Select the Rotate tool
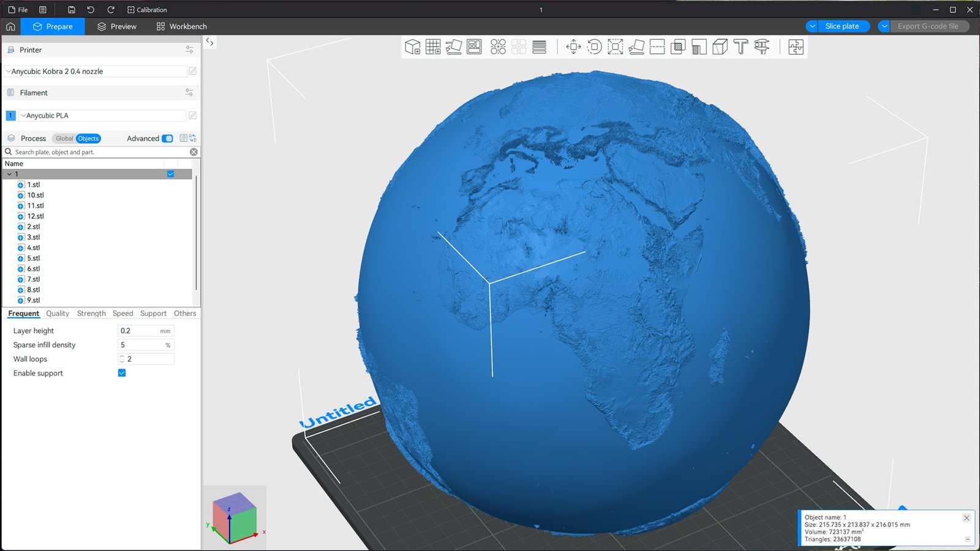The width and height of the screenshot is (980, 551). (x=594, y=47)
